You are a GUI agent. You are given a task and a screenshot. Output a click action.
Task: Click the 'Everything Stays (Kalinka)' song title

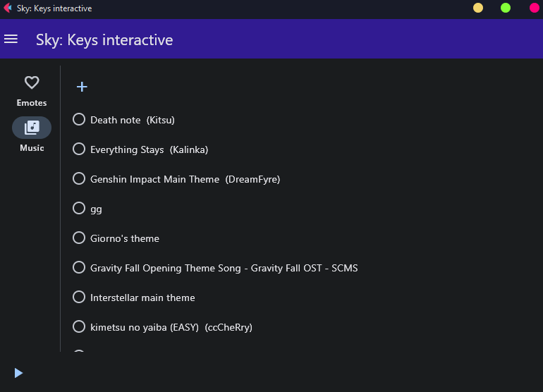coord(150,150)
